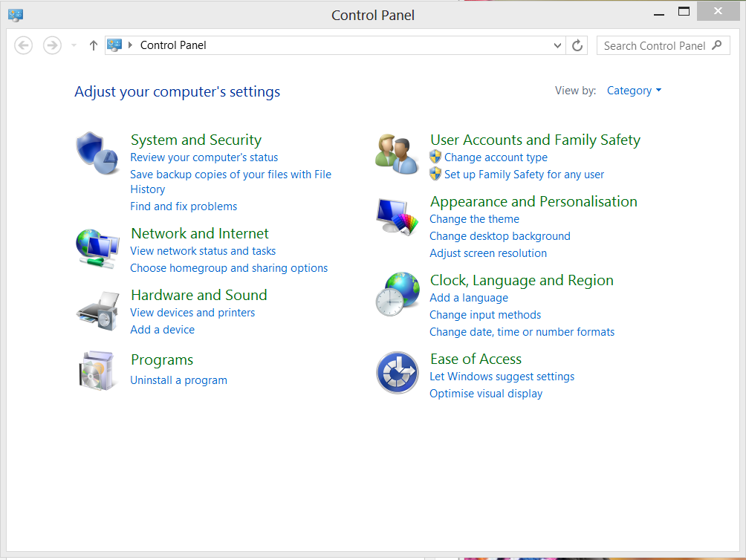Click the search magnifier icon
This screenshot has height=560, width=746.
[x=717, y=45]
